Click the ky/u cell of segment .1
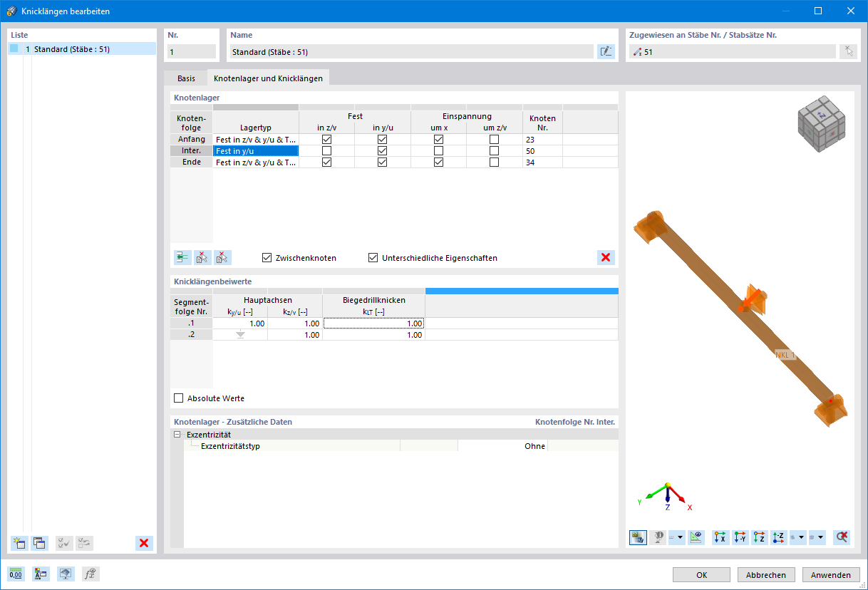Image resolution: width=868 pixels, height=590 pixels. [x=240, y=324]
